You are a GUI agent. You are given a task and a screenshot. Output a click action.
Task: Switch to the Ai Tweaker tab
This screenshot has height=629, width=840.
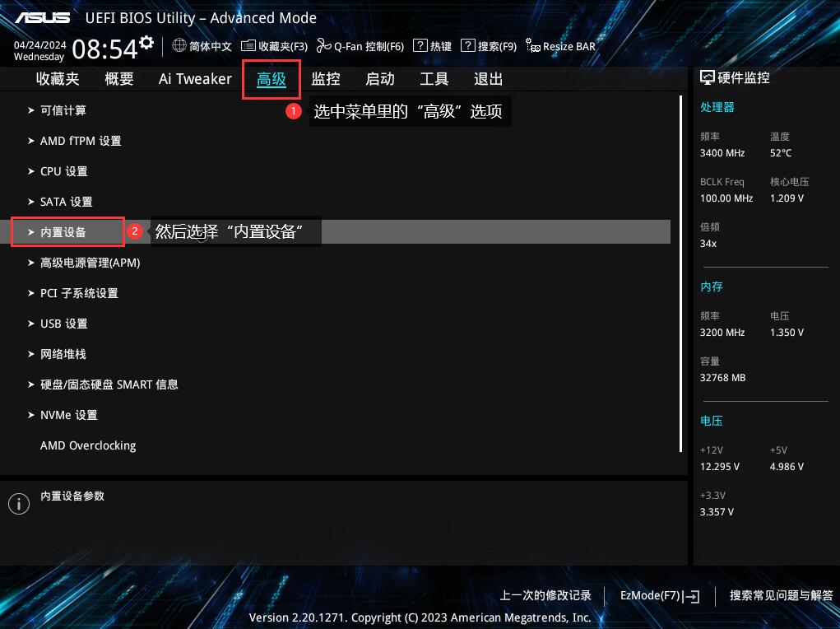pos(195,79)
